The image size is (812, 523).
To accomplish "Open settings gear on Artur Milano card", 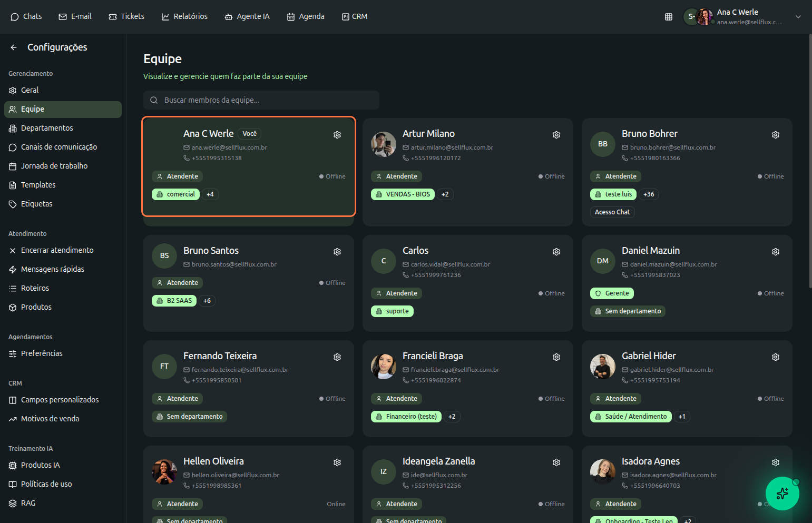I will click(556, 135).
